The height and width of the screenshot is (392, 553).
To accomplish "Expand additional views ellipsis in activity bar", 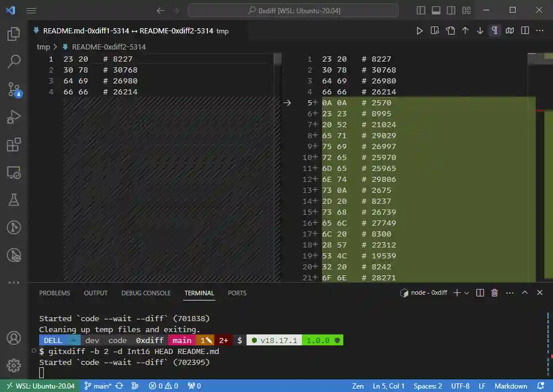I will pyautogui.click(x=14, y=283).
